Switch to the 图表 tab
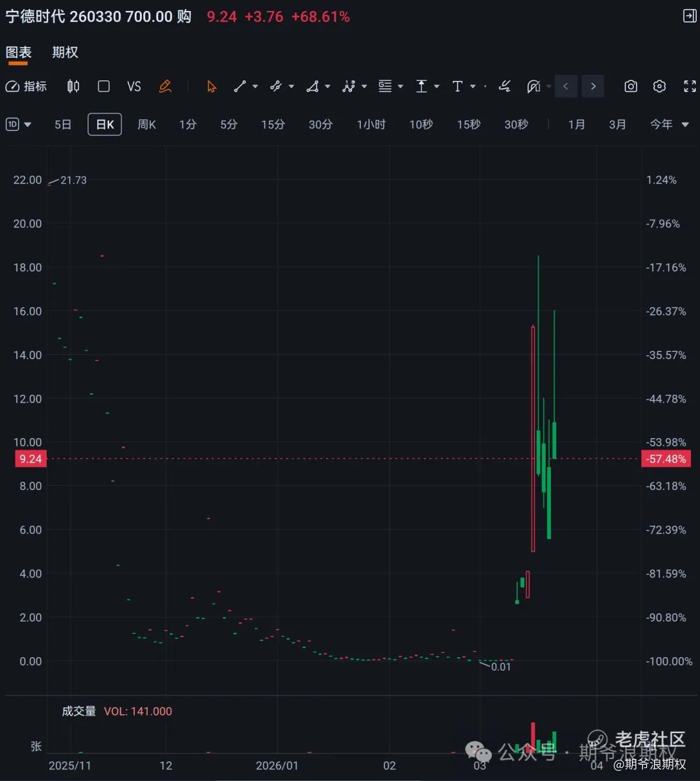Screen dimensions: 700x781 tap(18, 52)
